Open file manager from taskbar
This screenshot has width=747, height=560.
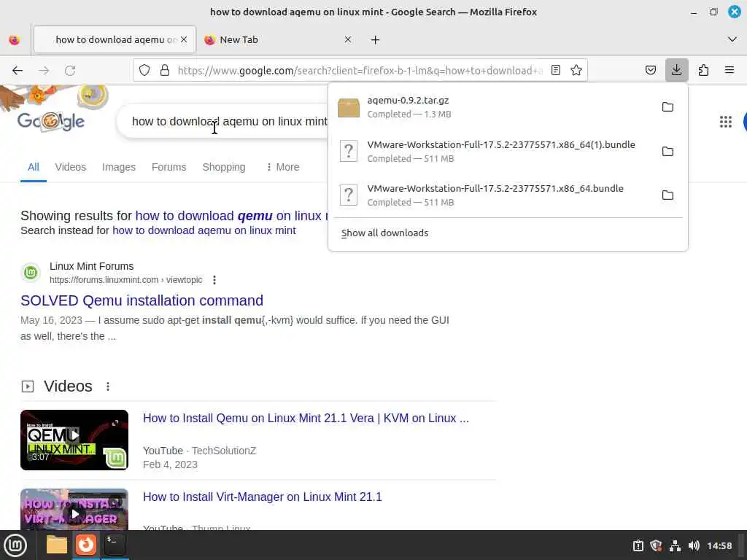pos(57,545)
